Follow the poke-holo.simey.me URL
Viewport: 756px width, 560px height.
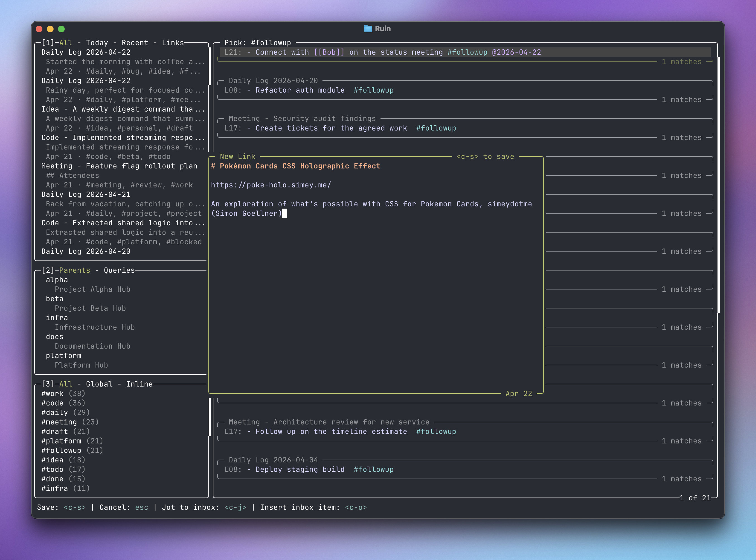270,185
